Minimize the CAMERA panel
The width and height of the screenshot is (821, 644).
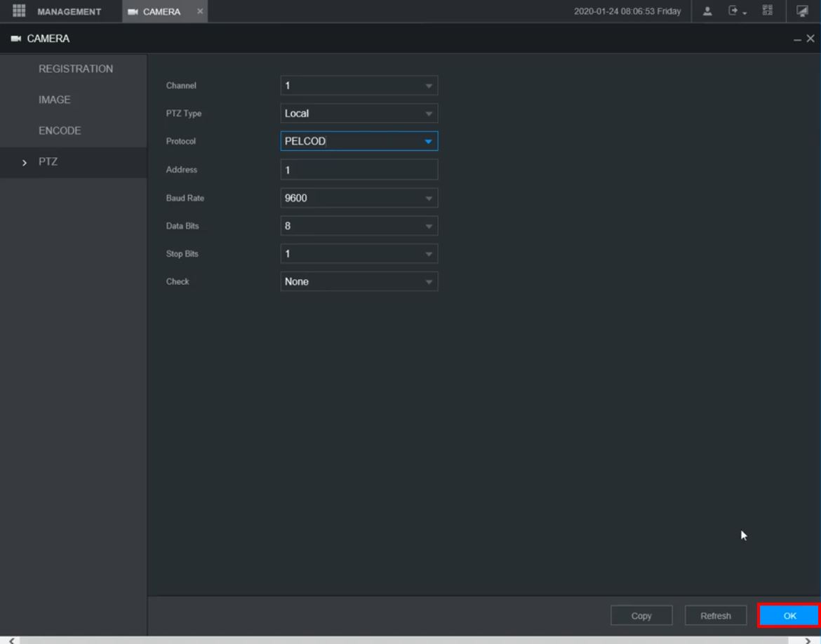click(797, 39)
